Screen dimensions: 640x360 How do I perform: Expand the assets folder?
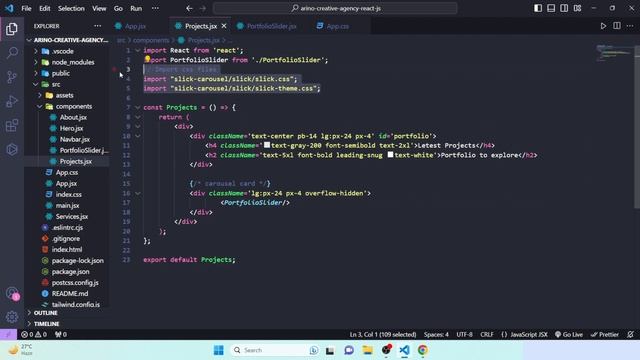(64, 95)
